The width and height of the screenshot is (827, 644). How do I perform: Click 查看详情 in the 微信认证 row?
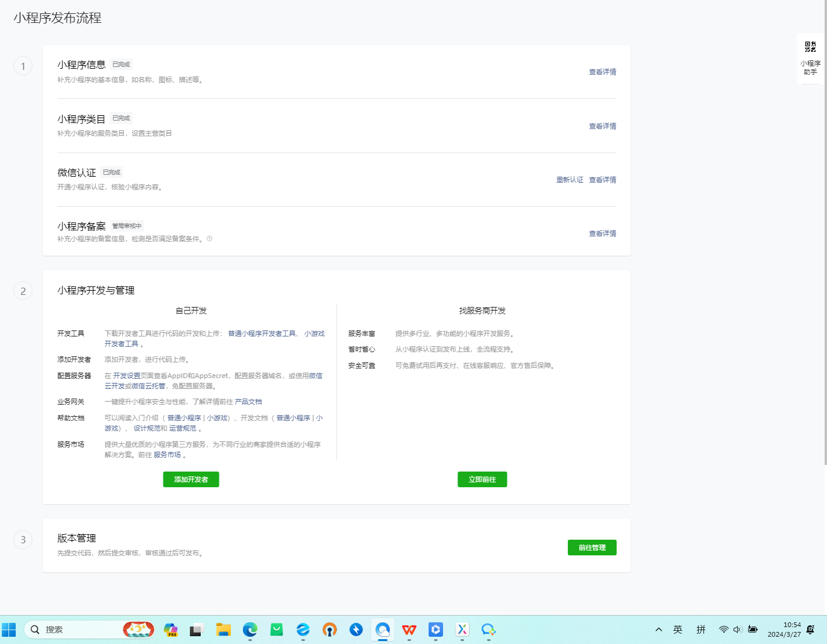pos(602,180)
